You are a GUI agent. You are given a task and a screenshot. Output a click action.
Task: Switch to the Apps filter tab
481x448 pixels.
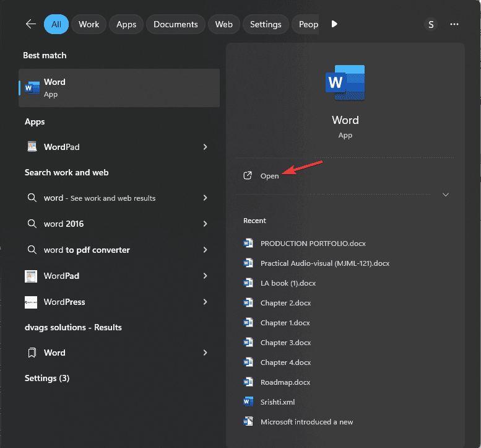pyautogui.click(x=126, y=24)
